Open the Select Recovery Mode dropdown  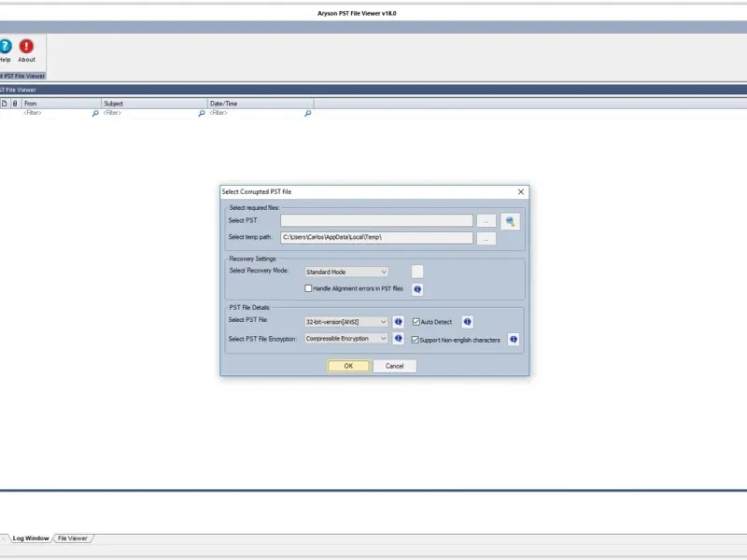tap(346, 272)
